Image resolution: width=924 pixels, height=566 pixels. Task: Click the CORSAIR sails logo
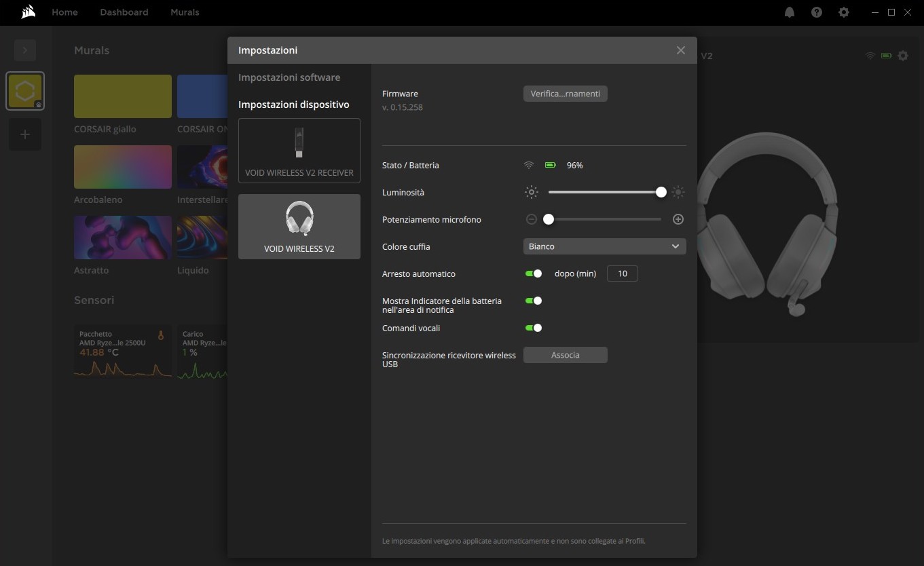tap(28, 12)
